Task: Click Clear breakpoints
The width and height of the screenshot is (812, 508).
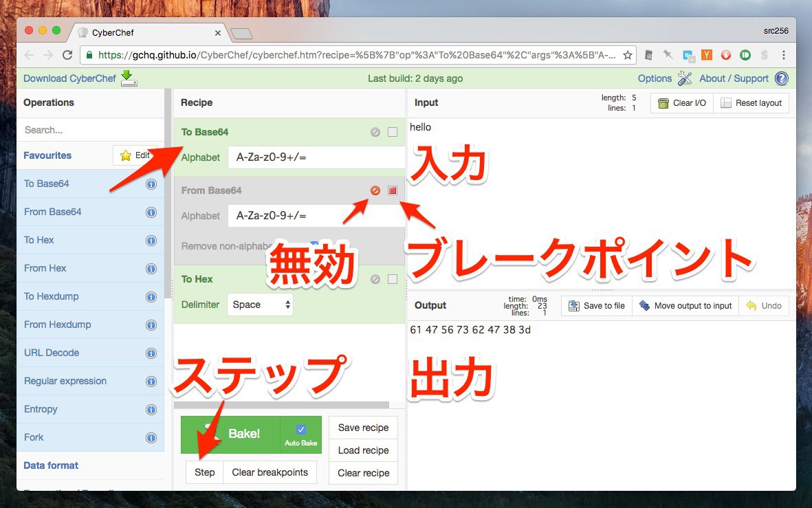Action: pos(270,472)
